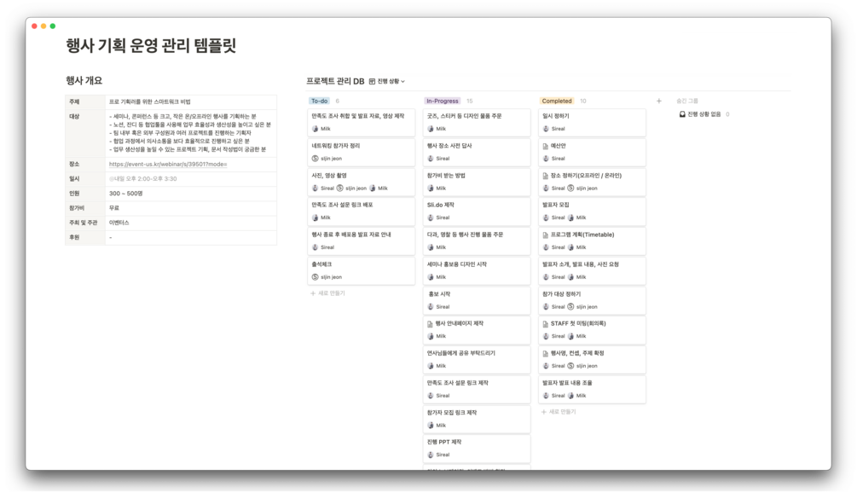The width and height of the screenshot is (857, 504).
Task: Select the 무료 cell in 참가비 row
Action: [x=191, y=208]
